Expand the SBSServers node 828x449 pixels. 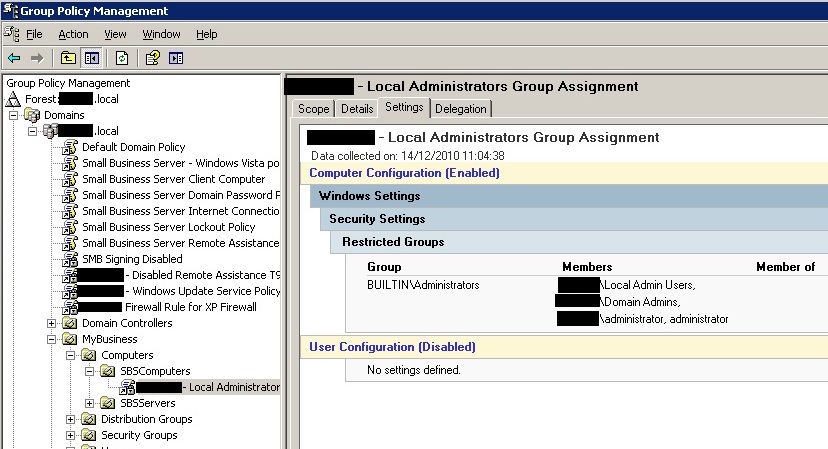click(x=90, y=403)
